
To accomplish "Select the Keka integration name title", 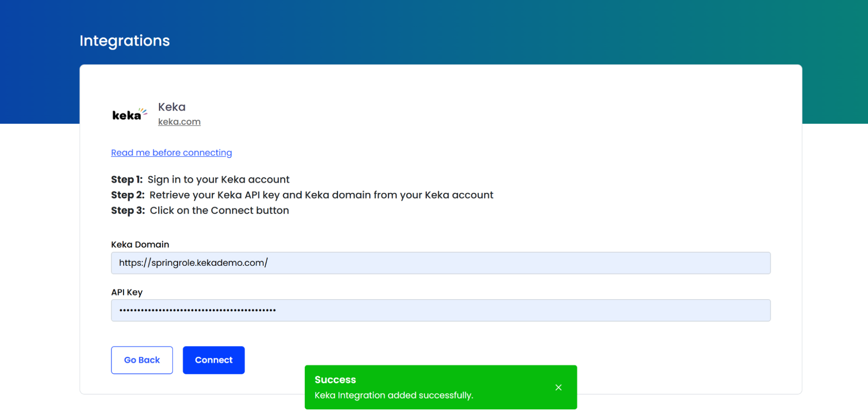I will point(172,107).
